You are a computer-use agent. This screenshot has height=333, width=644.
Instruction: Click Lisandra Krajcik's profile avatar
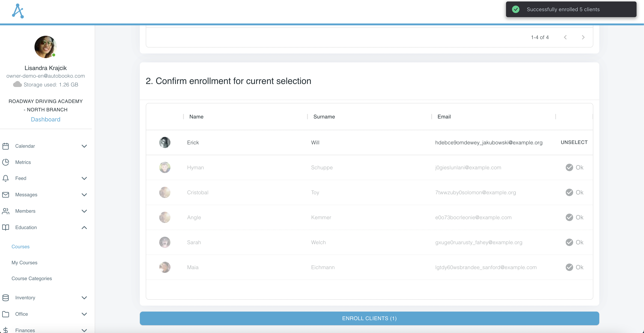(x=45, y=47)
